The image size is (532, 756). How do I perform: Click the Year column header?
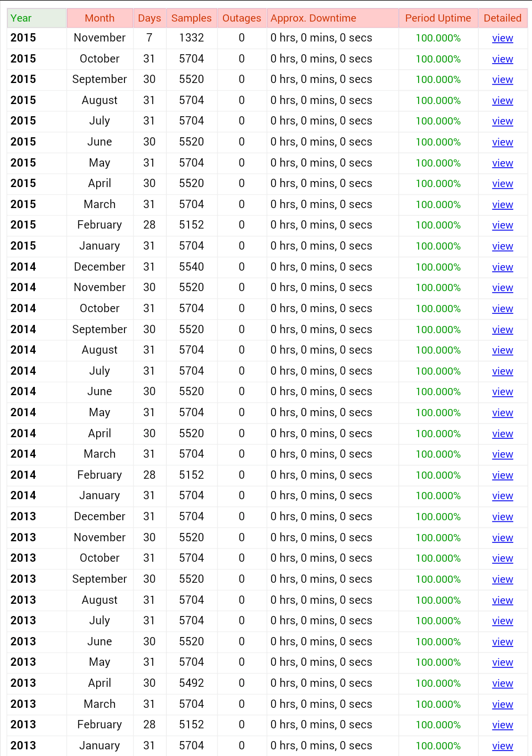pyautogui.click(x=36, y=18)
